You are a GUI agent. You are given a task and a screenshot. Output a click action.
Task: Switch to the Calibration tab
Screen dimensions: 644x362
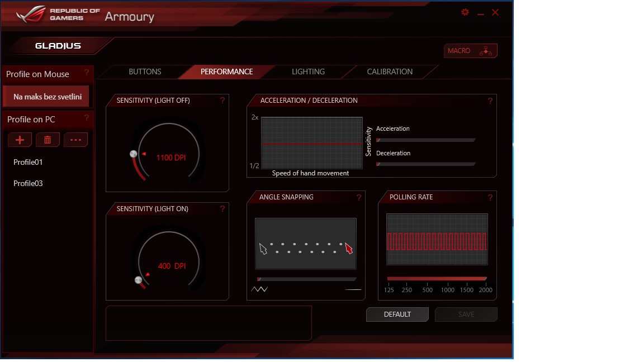(x=390, y=72)
